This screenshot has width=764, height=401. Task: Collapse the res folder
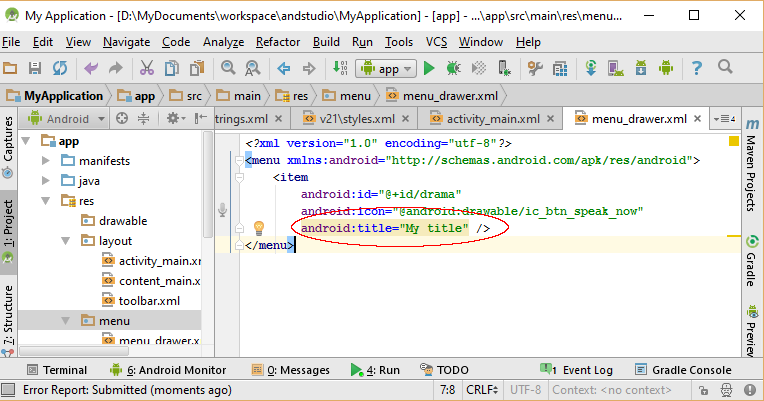pos(46,201)
